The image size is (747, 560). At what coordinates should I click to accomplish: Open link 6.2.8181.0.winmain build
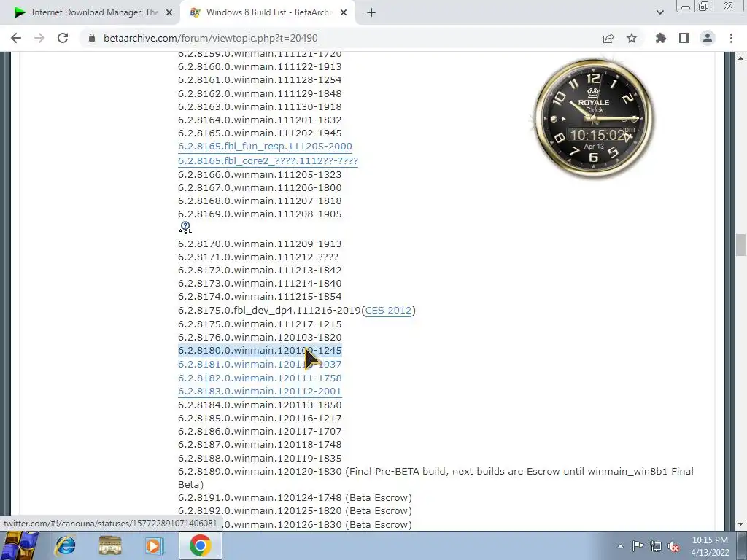pos(260,365)
